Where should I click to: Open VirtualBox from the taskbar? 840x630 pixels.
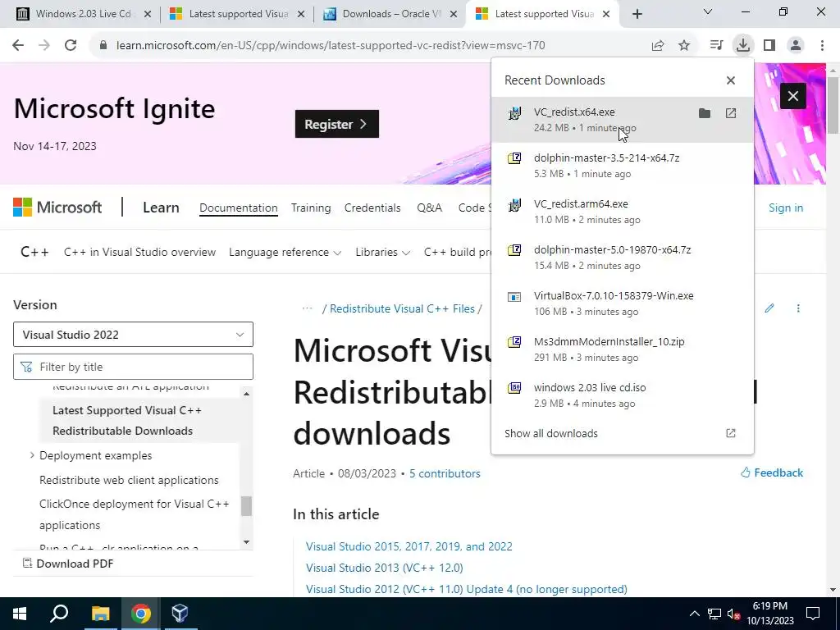click(180, 614)
